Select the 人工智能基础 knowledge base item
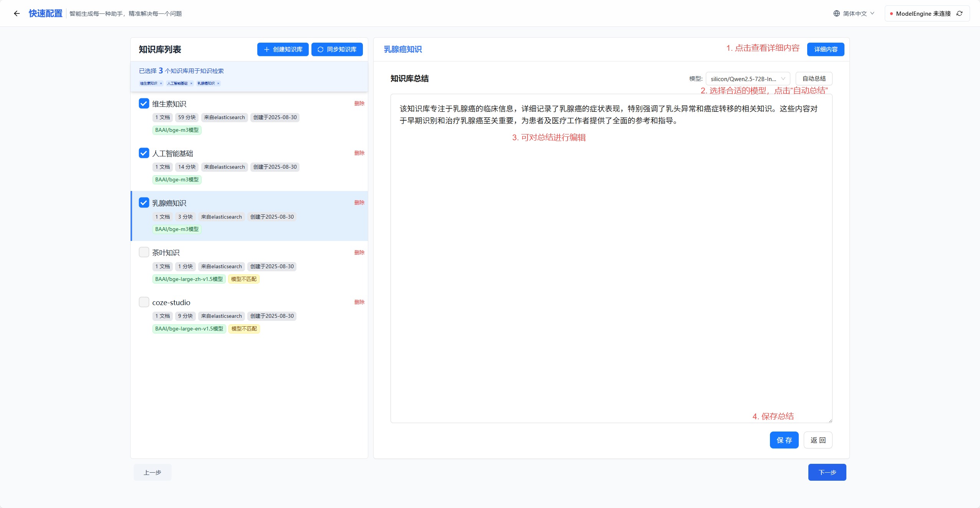Image resolution: width=980 pixels, height=508 pixels. click(172, 154)
